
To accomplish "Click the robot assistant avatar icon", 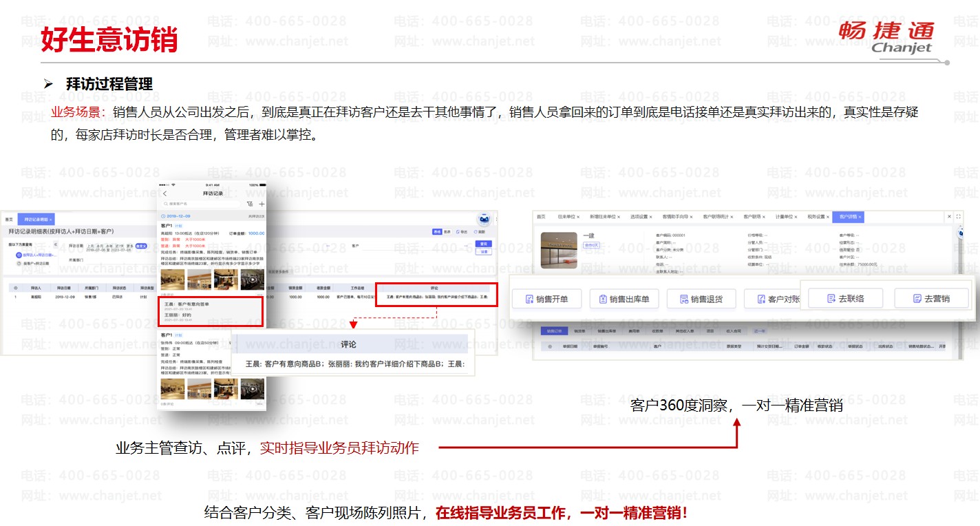I will 484,218.
